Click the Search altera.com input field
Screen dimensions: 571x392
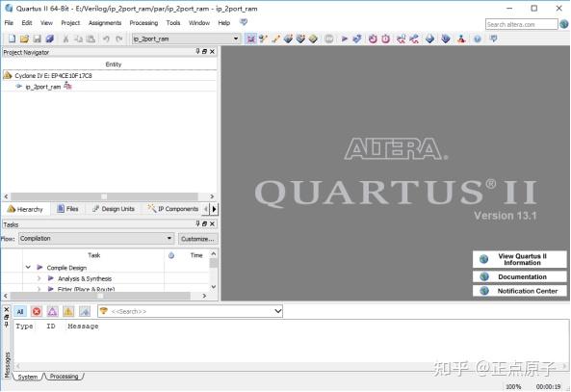521,24
